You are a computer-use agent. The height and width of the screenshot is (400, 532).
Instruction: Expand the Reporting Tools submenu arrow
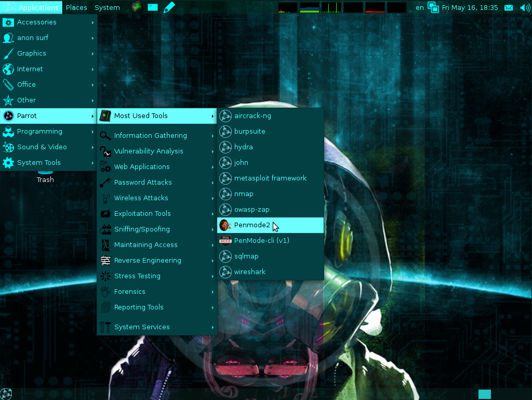tap(212, 307)
